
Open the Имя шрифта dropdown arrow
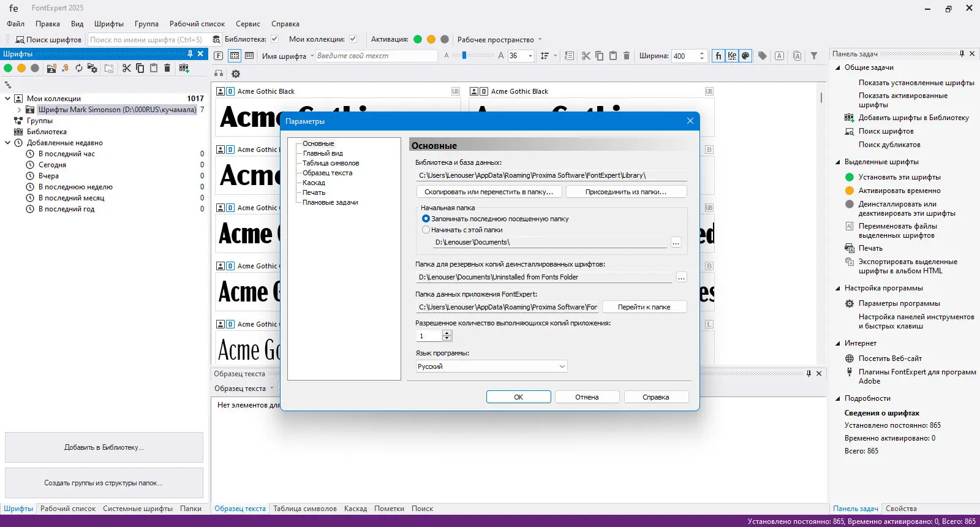pos(312,56)
